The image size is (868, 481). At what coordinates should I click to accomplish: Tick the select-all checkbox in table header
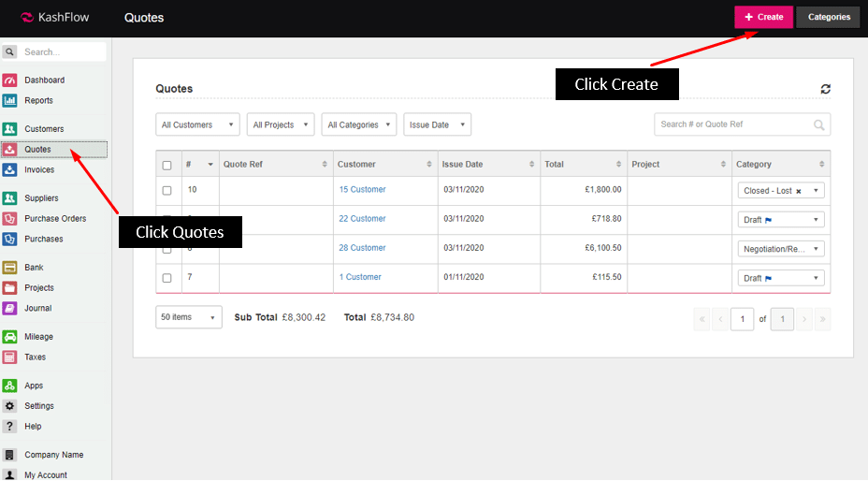coord(166,165)
